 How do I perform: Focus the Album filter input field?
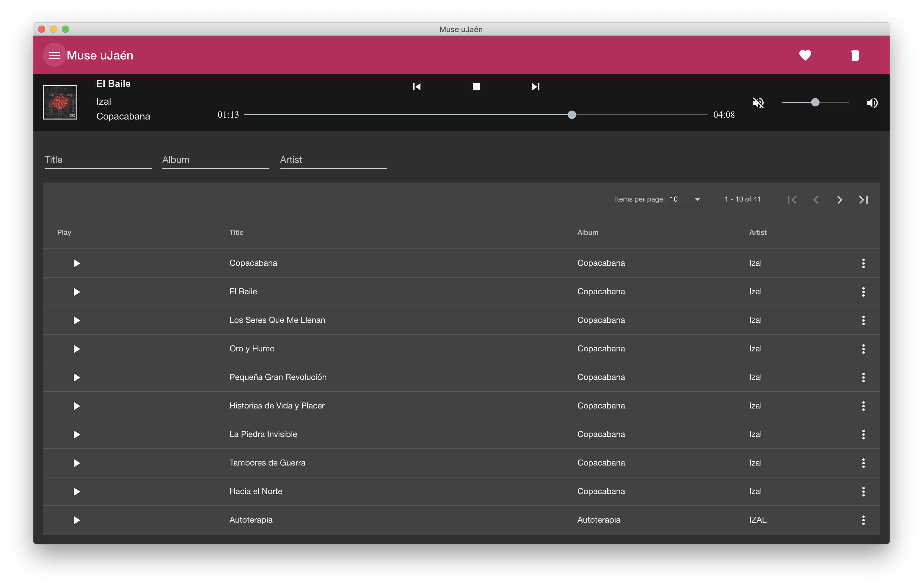point(215,160)
